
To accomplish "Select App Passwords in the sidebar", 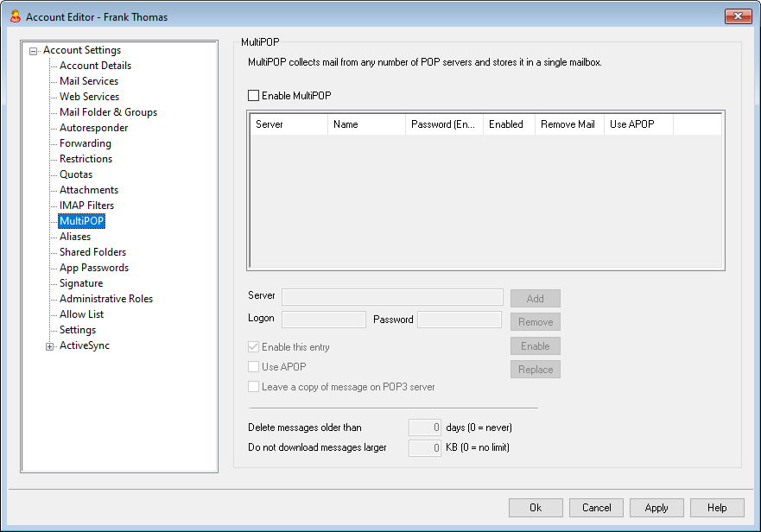I will click(93, 268).
